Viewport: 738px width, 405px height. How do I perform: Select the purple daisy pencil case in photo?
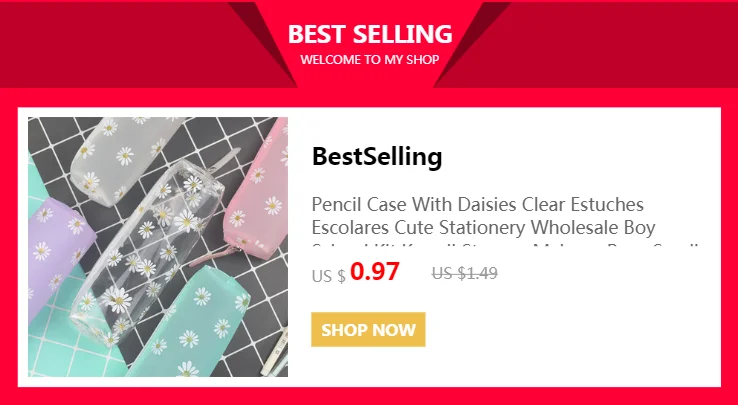coord(59,254)
